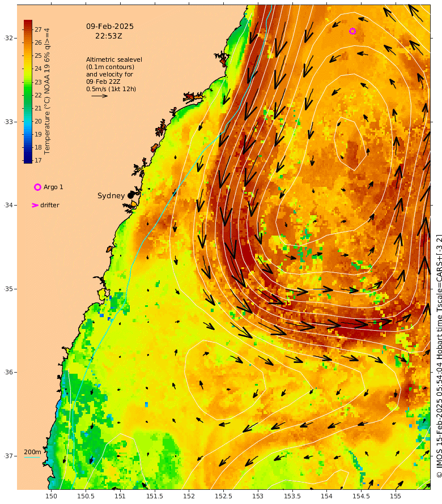Image resolution: width=442 pixels, height=504 pixels.
Task: Click the longitude axis label 152
Action: click(x=189, y=496)
